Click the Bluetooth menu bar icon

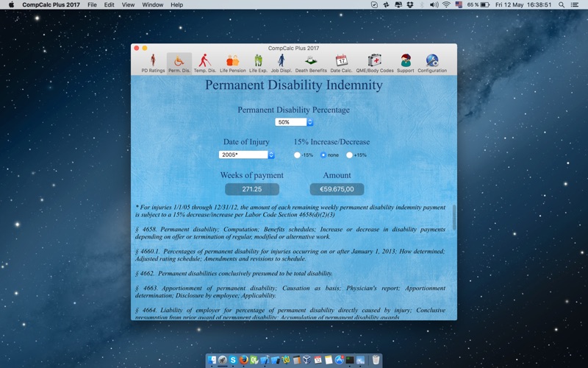(x=422, y=4)
